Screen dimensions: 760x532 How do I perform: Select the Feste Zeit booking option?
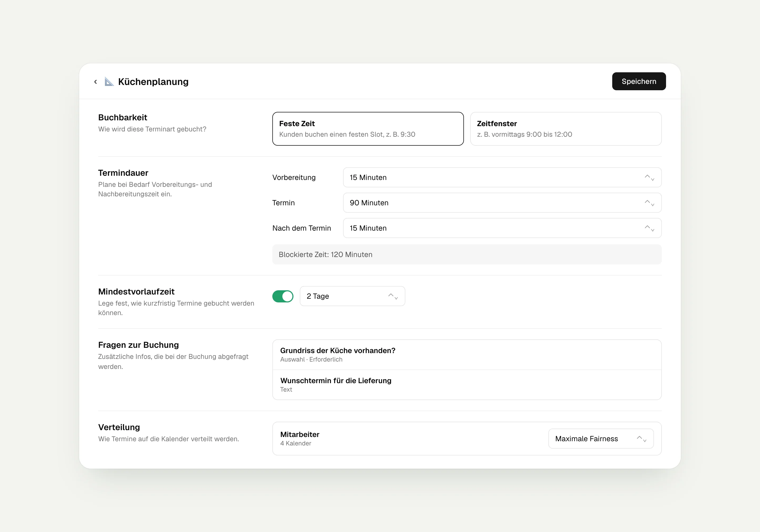(x=368, y=129)
